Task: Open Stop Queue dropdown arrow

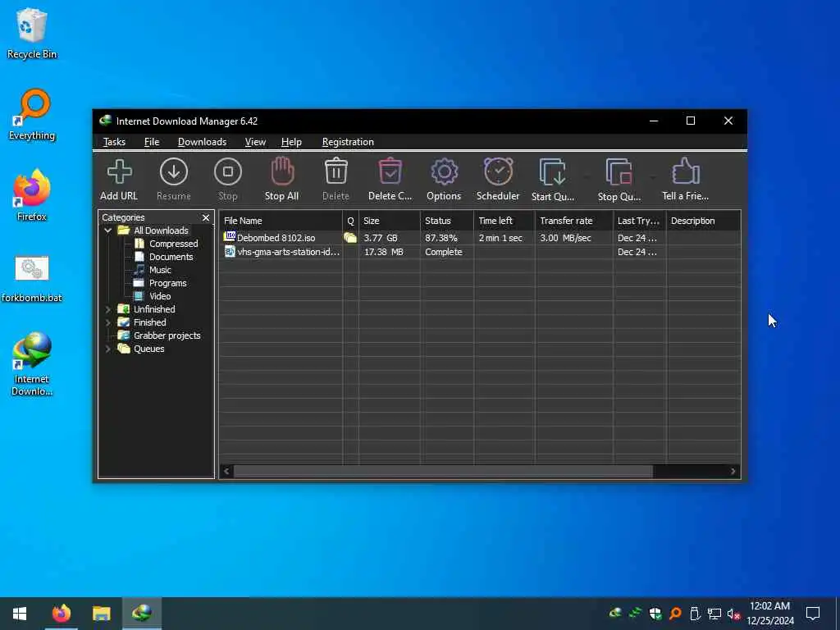Action: (x=652, y=177)
